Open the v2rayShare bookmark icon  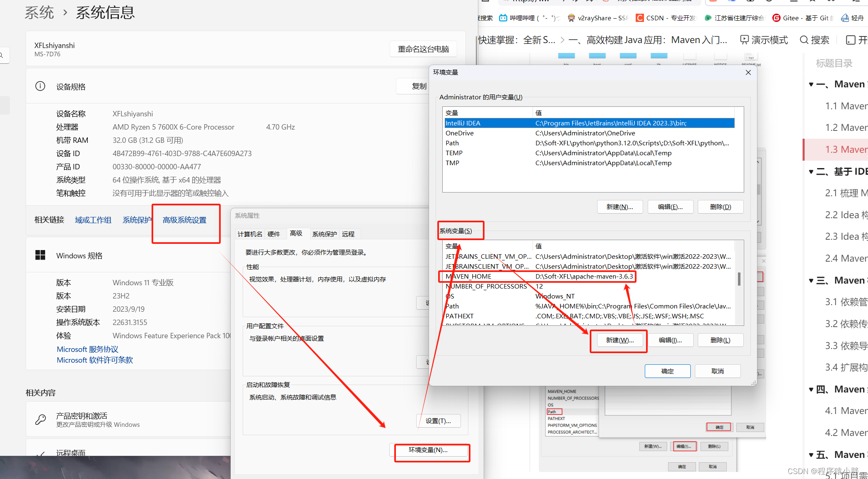click(x=571, y=18)
